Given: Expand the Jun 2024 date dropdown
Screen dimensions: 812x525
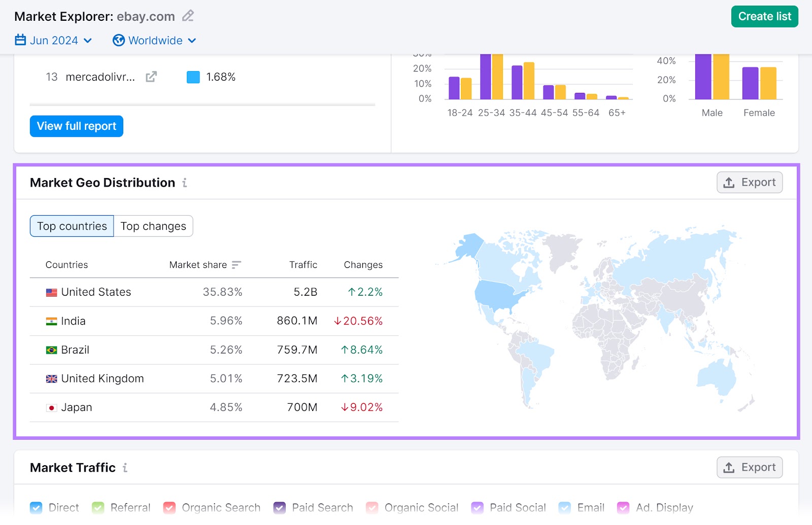Looking at the screenshot, I should [x=53, y=40].
